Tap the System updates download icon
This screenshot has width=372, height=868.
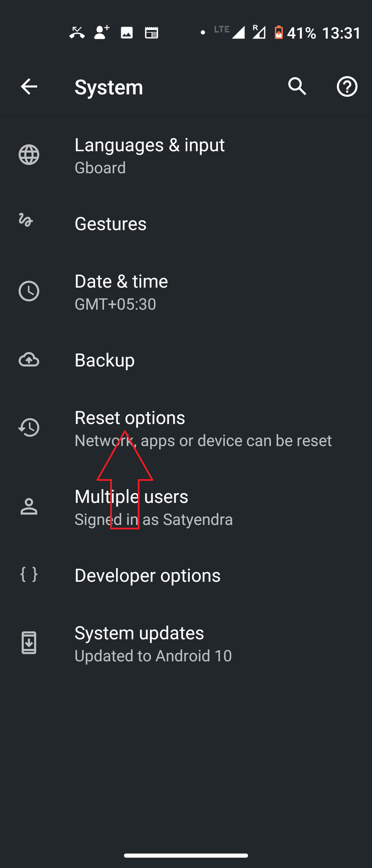pyautogui.click(x=29, y=643)
